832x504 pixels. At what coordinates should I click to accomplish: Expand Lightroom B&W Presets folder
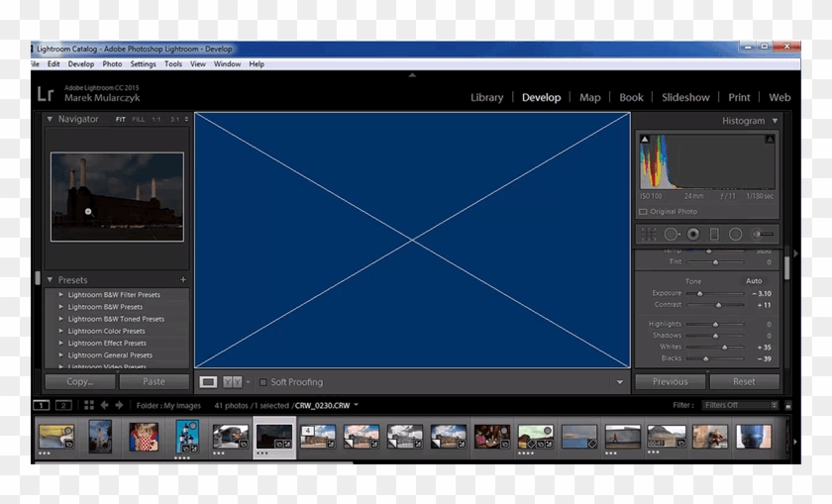61,307
